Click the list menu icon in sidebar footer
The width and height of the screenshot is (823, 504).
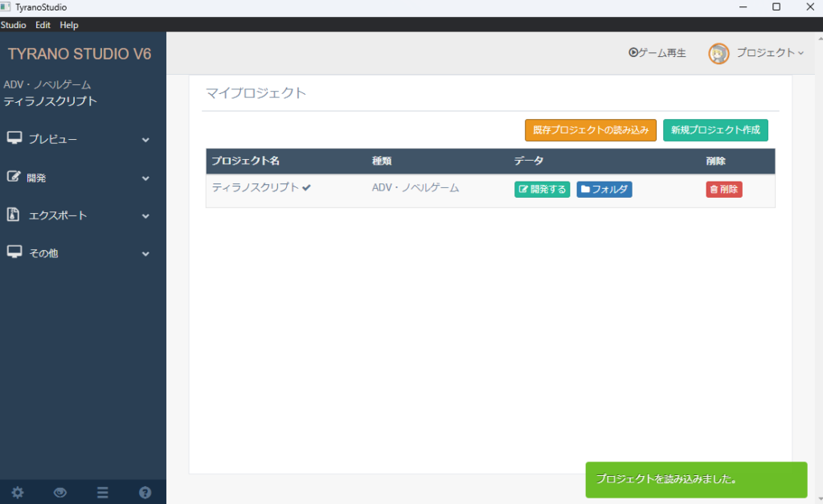click(103, 493)
